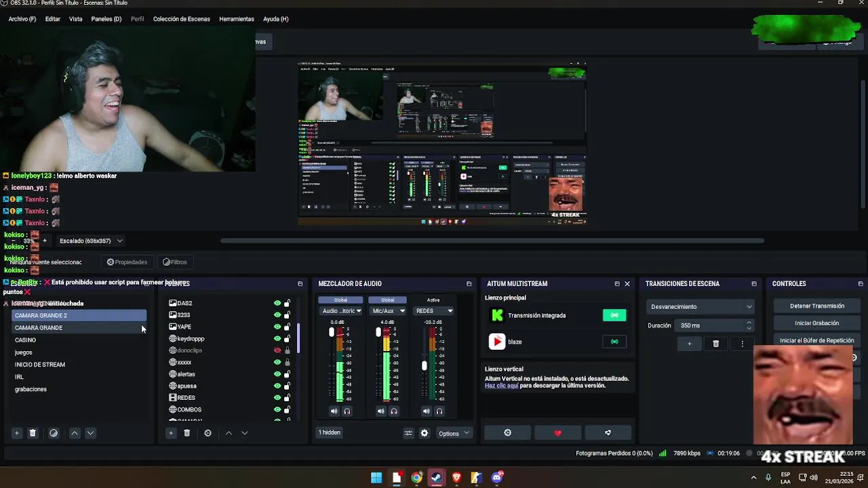Lock the COMBOS source
Image resolution: width=868 pixels, height=488 pixels.
(x=287, y=409)
